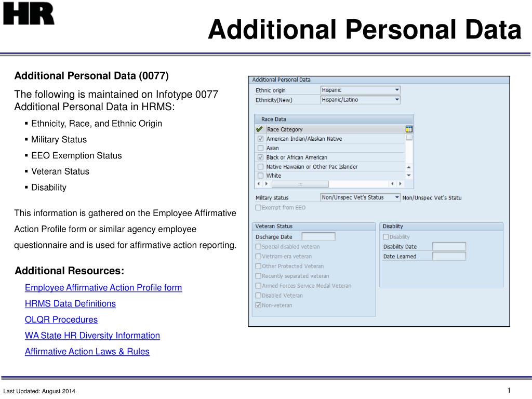Screen dimensions: 532x399
Task: Click the 'Non/Unspec Vet's Statu' description text
Action: pos(432,198)
